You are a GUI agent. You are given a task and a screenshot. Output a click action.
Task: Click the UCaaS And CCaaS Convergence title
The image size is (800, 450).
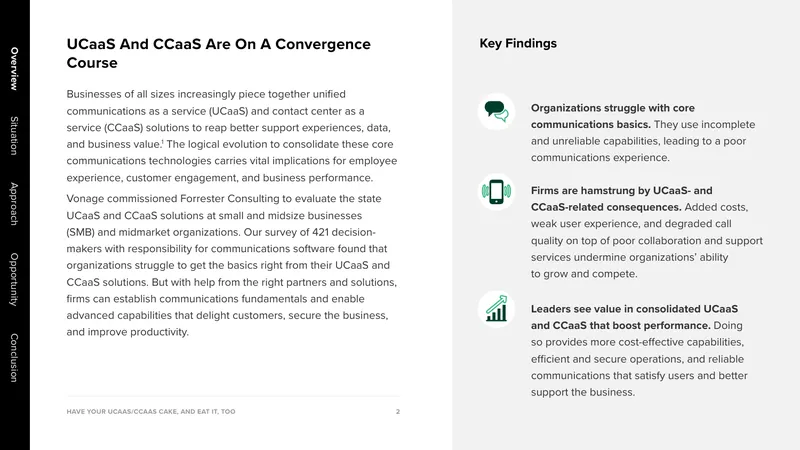pos(218,53)
